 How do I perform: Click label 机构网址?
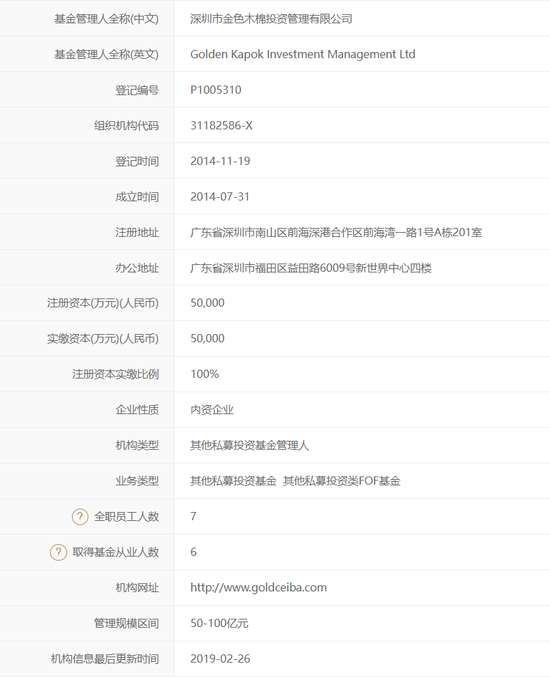[137, 587]
